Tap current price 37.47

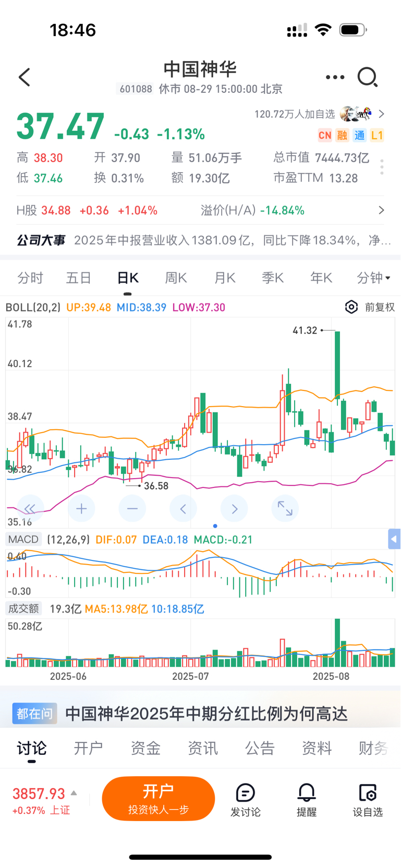(60, 127)
